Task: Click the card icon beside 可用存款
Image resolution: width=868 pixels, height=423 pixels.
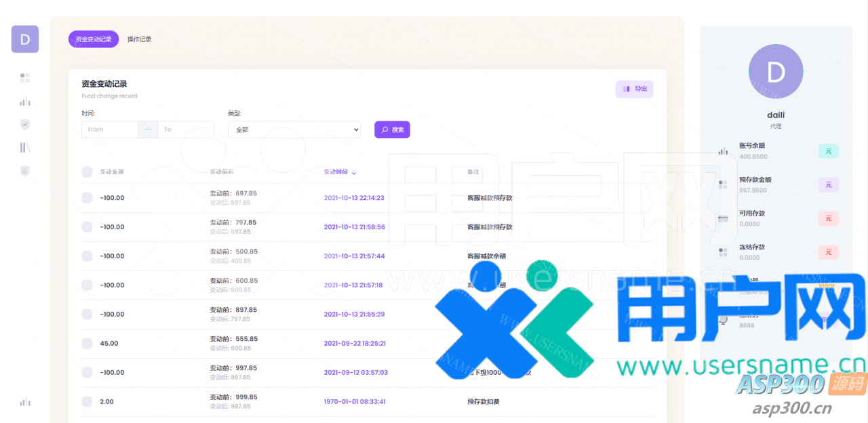Action: point(723,218)
